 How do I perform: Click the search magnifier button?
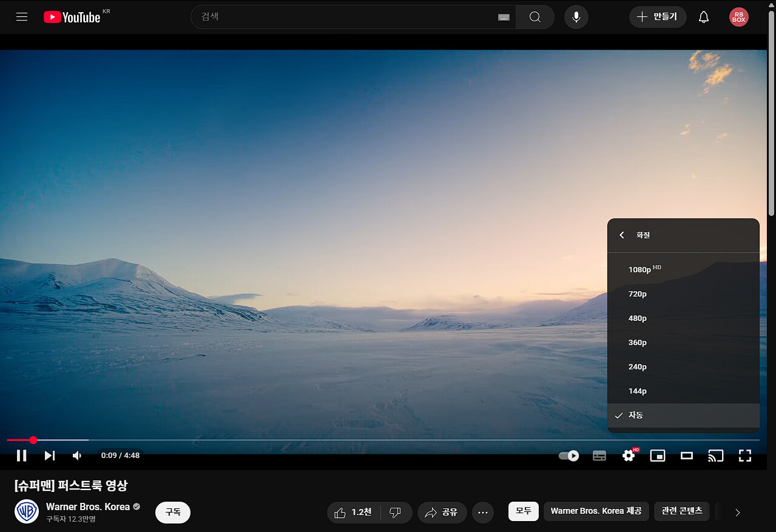click(535, 17)
